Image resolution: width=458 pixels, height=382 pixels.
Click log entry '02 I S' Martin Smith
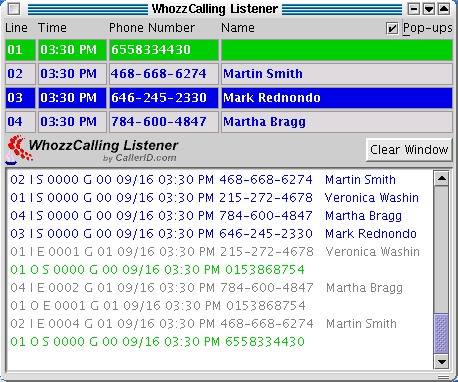tap(203, 180)
